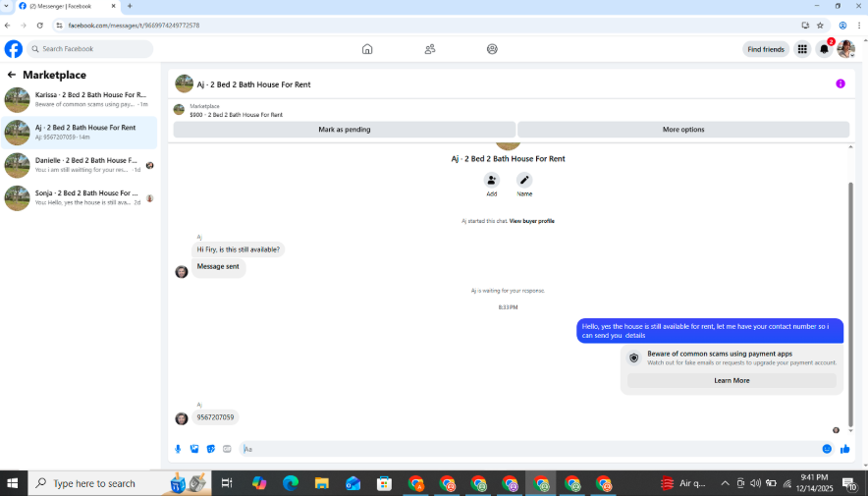Select the Aj 2 Bed 2 Bath conversation
Image resolution: width=868 pixels, height=496 pixels.
click(x=80, y=133)
